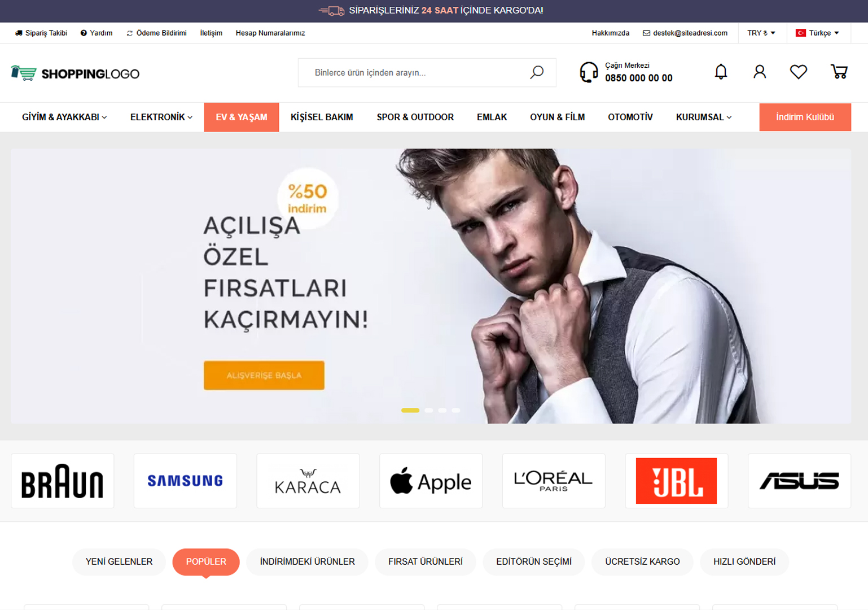Open the KİŞİSEL BAKIM category
The image size is (868, 610).
coord(322,117)
